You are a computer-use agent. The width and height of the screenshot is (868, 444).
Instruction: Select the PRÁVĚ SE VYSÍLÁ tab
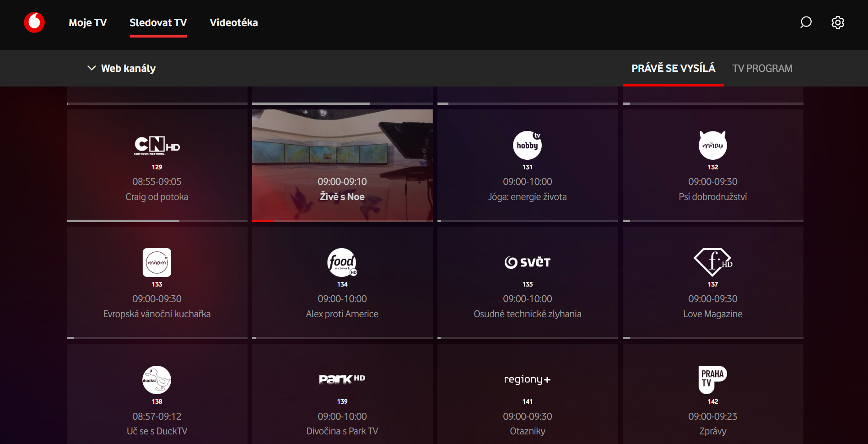[673, 68]
